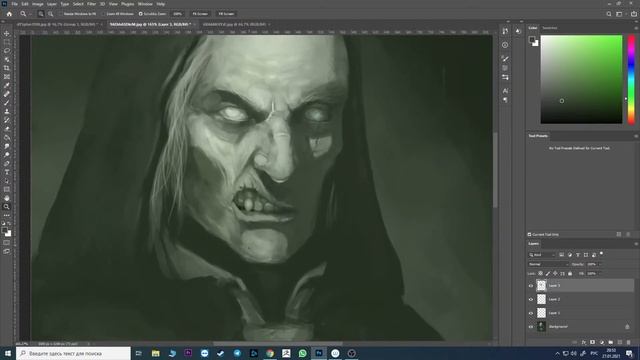Create a new group folder icon

coord(611,342)
